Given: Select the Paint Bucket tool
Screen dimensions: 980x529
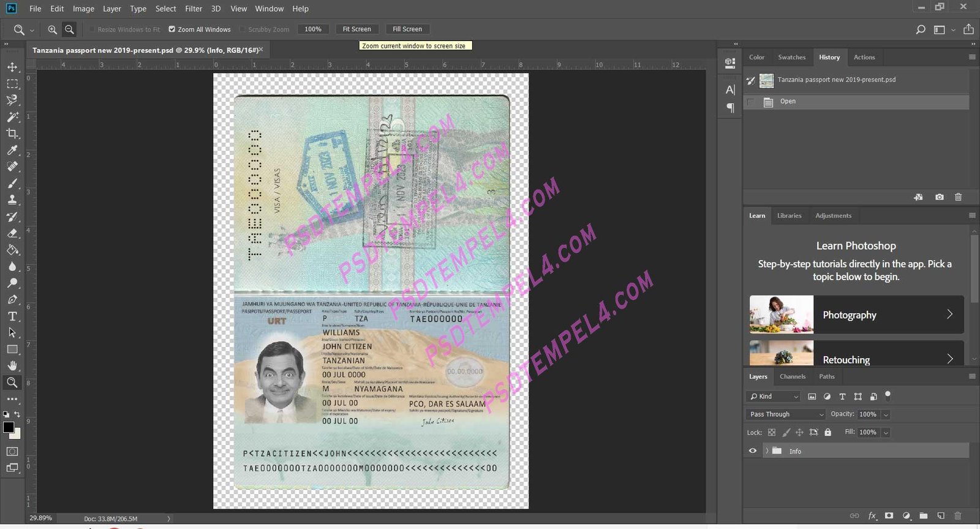Looking at the screenshot, I should pyautogui.click(x=12, y=249).
